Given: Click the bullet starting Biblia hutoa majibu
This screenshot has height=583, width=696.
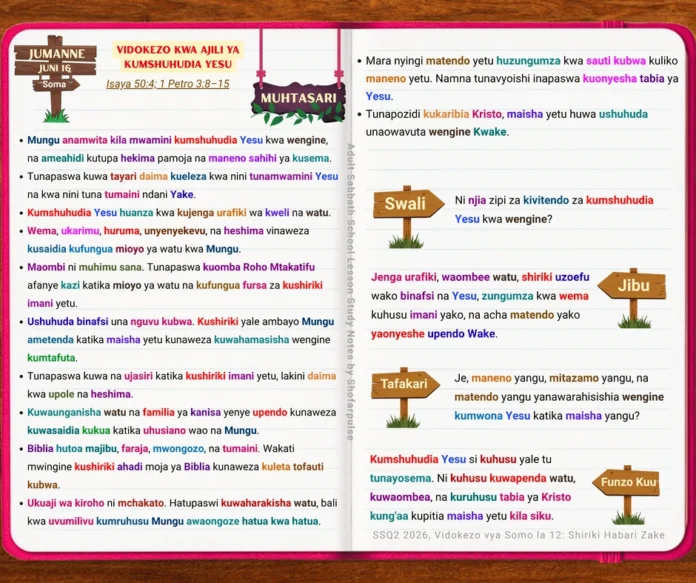Looking at the screenshot, I should [x=175, y=466].
